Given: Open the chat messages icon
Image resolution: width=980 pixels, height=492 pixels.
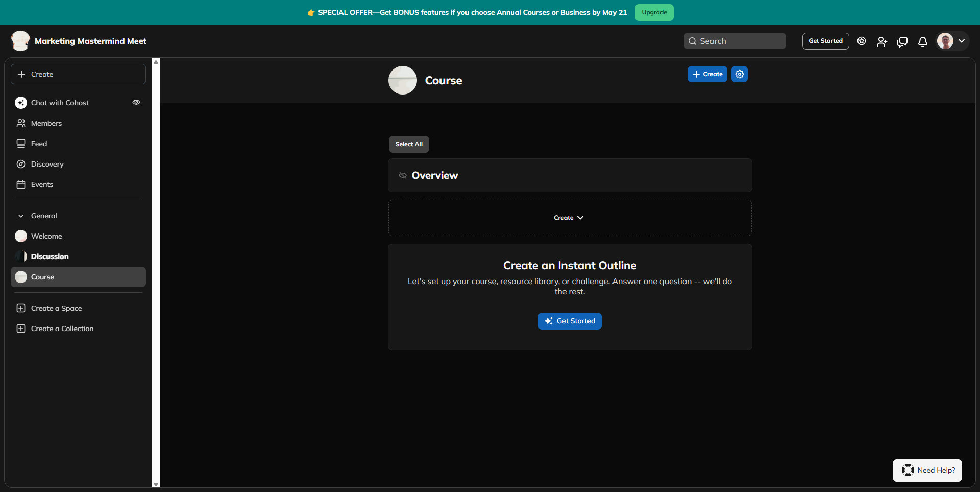Looking at the screenshot, I should (x=902, y=41).
